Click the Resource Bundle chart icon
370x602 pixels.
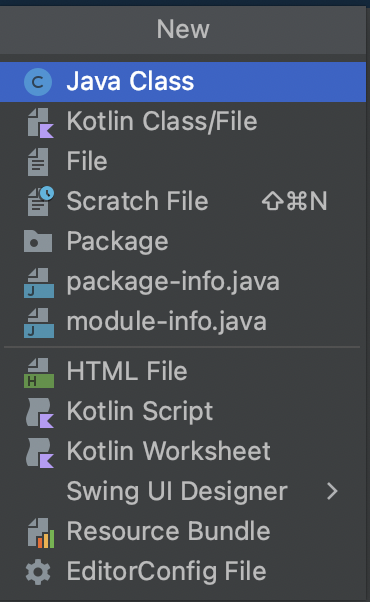40,533
